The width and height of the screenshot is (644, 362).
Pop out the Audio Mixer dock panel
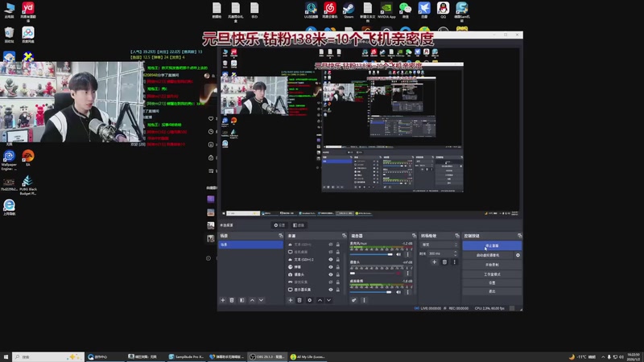pos(414,236)
